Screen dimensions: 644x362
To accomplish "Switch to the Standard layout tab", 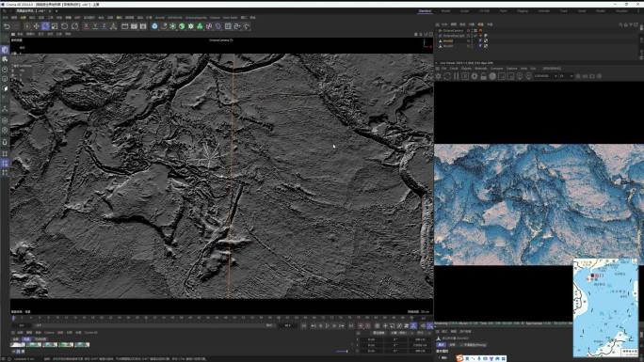I will click(x=425, y=11).
